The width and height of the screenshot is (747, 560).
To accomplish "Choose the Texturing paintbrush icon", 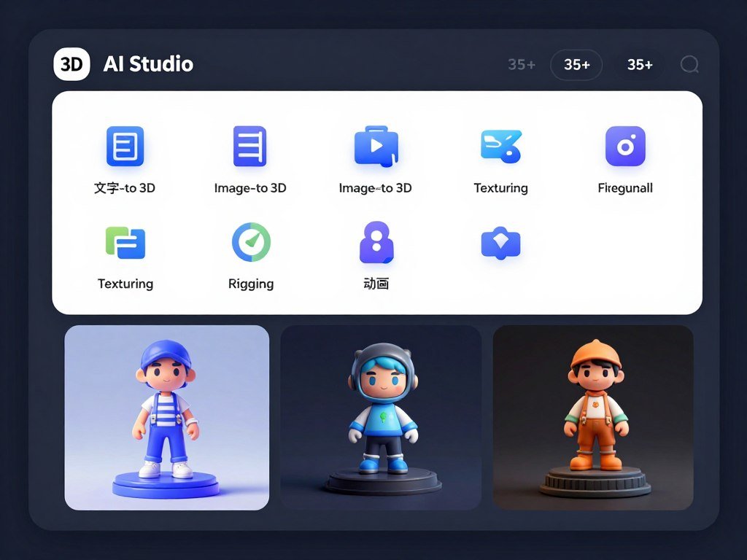I will click(x=501, y=146).
